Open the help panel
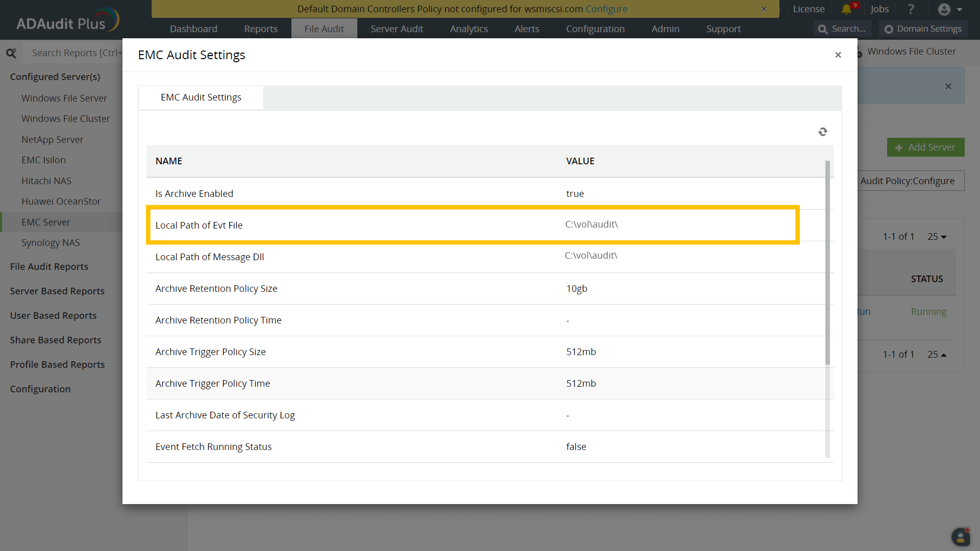 coord(911,9)
